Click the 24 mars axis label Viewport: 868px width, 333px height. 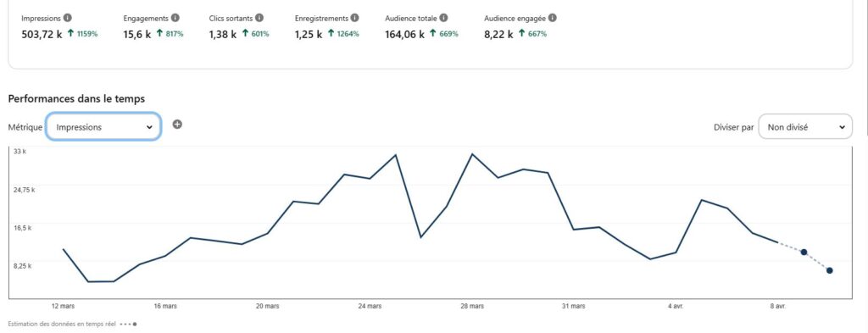[x=370, y=306]
